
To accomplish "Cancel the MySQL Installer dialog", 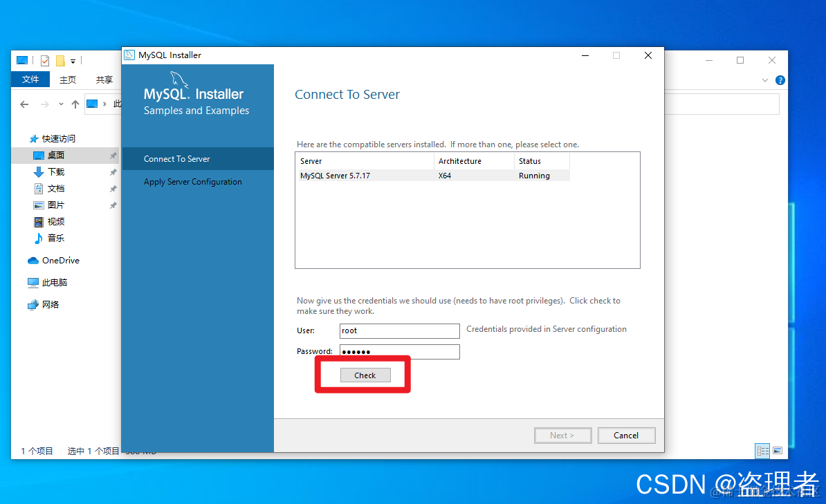I will [626, 436].
